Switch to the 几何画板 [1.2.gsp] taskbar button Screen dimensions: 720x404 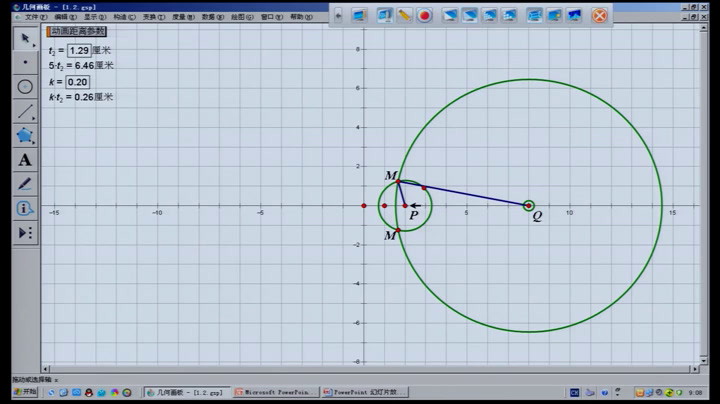point(187,393)
